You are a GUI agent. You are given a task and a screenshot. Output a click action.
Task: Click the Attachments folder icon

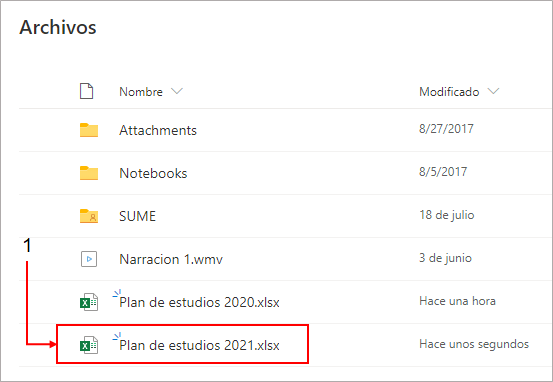pos(89,130)
